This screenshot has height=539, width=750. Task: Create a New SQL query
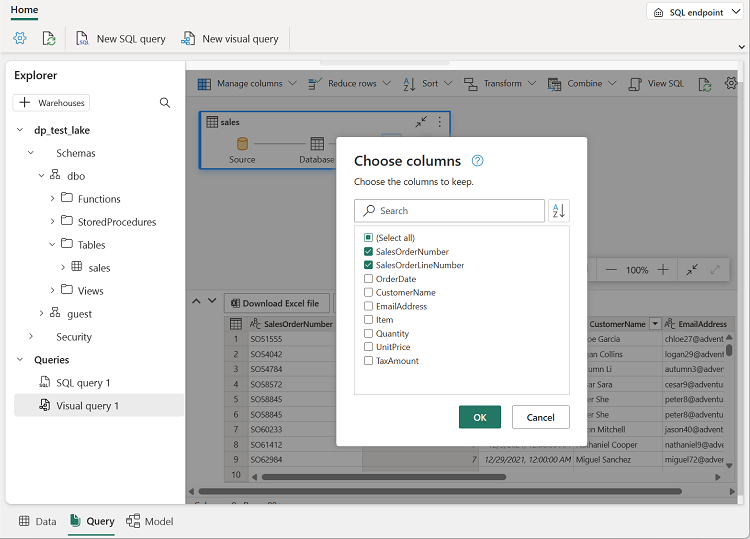tap(121, 39)
